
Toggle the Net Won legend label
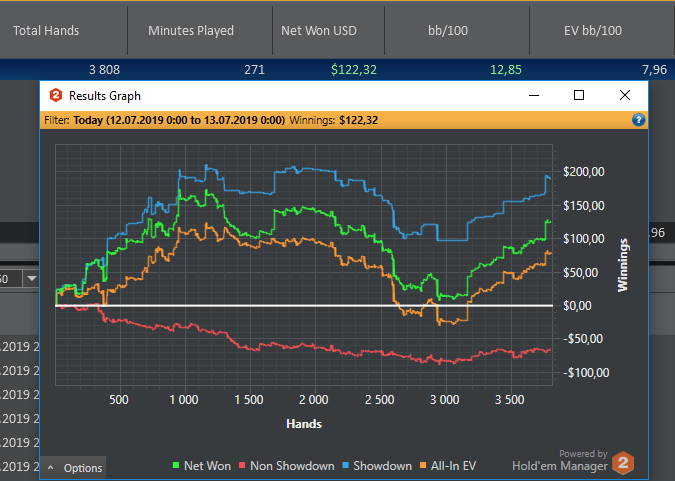coord(209,466)
